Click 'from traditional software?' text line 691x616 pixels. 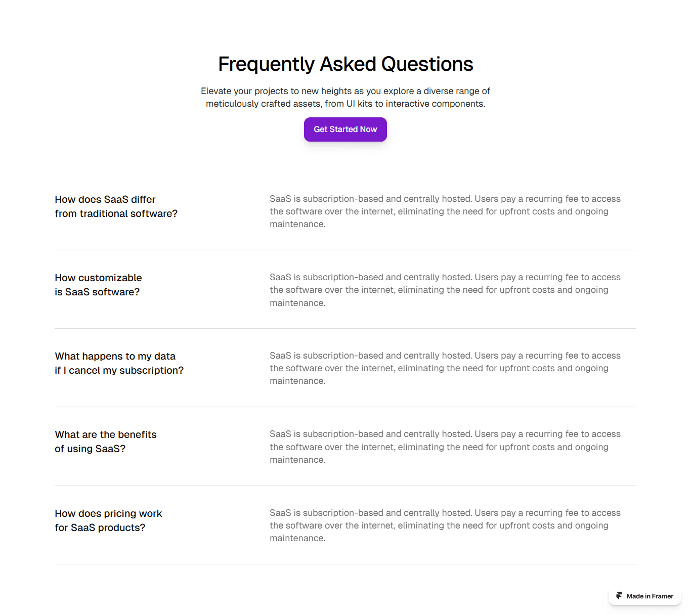click(116, 213)
